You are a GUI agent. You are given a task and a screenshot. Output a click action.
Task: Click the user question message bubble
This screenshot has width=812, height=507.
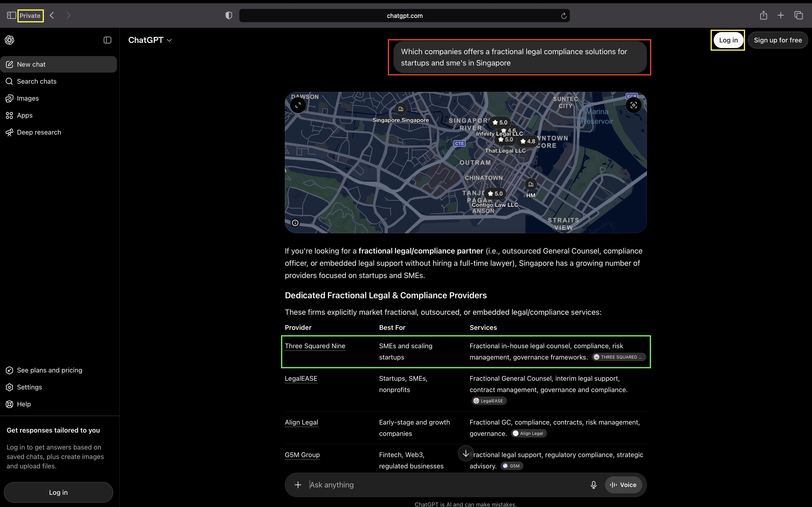coord(520,57)
